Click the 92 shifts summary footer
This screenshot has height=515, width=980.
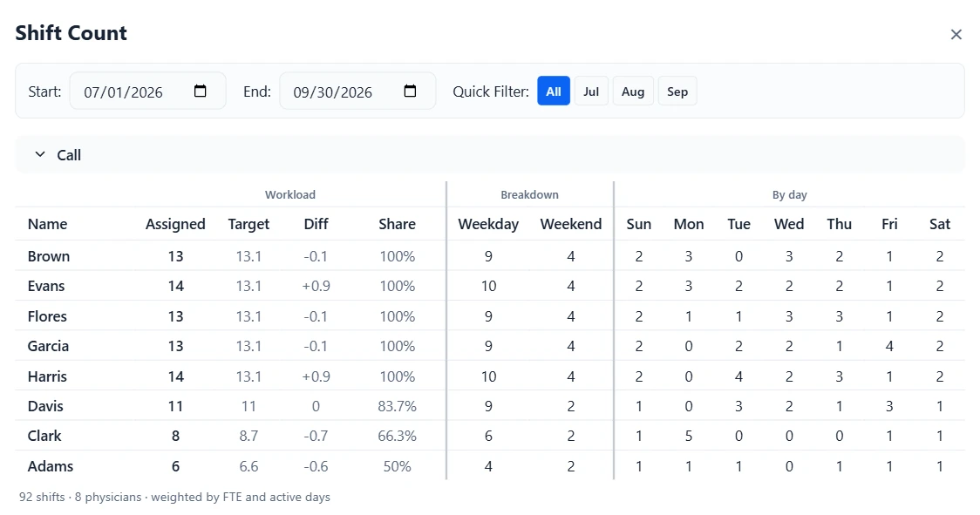click(174, 497)
